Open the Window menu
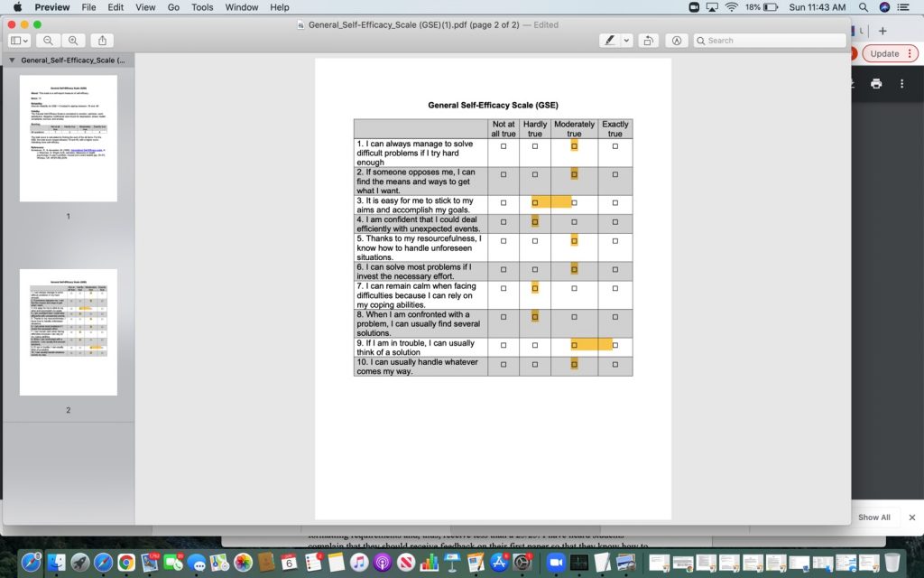The image size is (924, 578). 242,7
